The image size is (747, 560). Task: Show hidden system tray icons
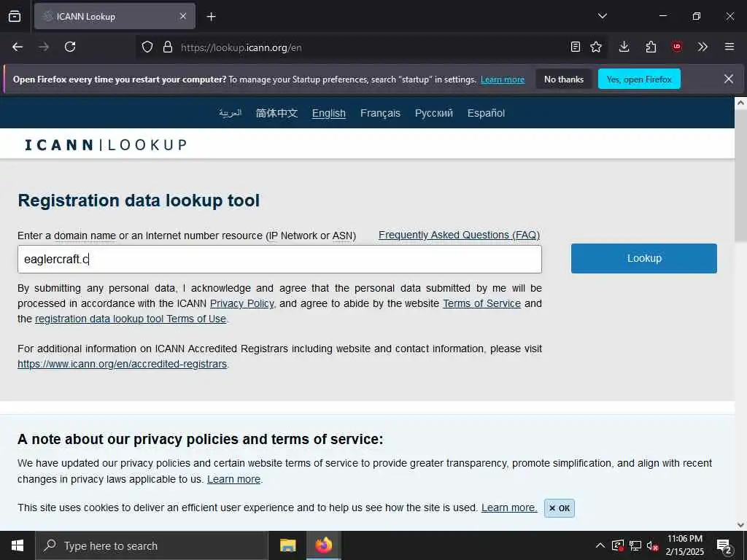coord(600,545)
